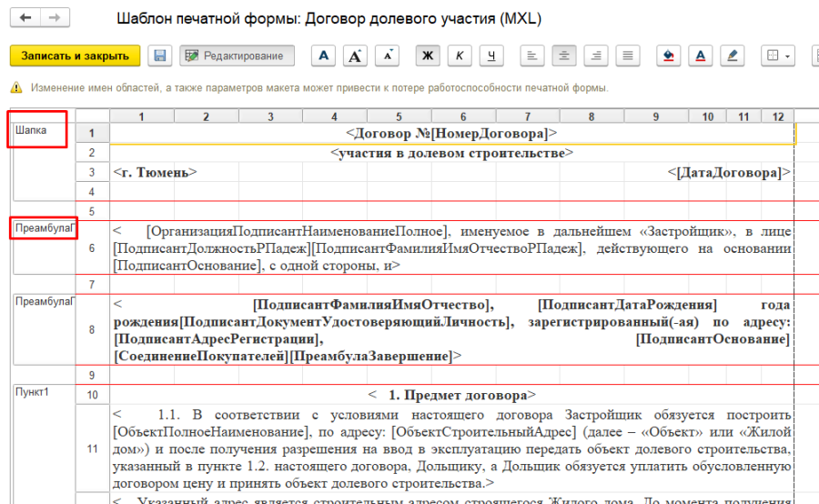The width and height of the screenshot is (819, 504).
Task: Pick background fill color bucket
Action: click(x=669, y=56)
